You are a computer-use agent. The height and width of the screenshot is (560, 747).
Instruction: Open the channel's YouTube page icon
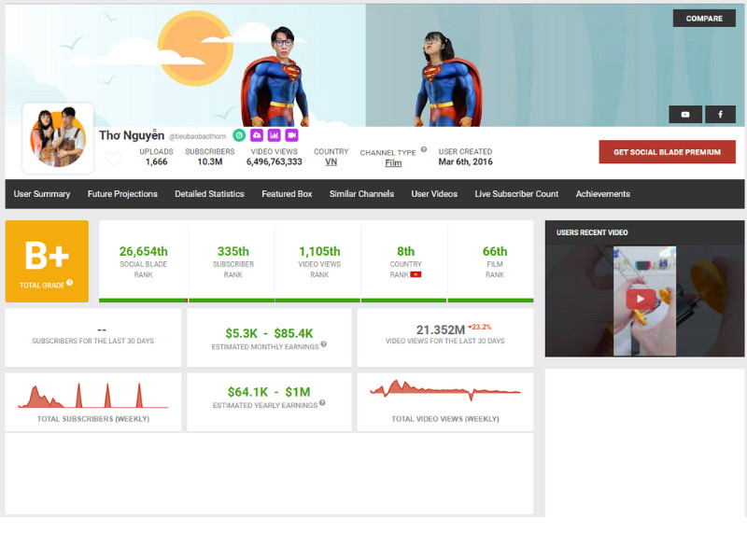(x=685, y=114)
